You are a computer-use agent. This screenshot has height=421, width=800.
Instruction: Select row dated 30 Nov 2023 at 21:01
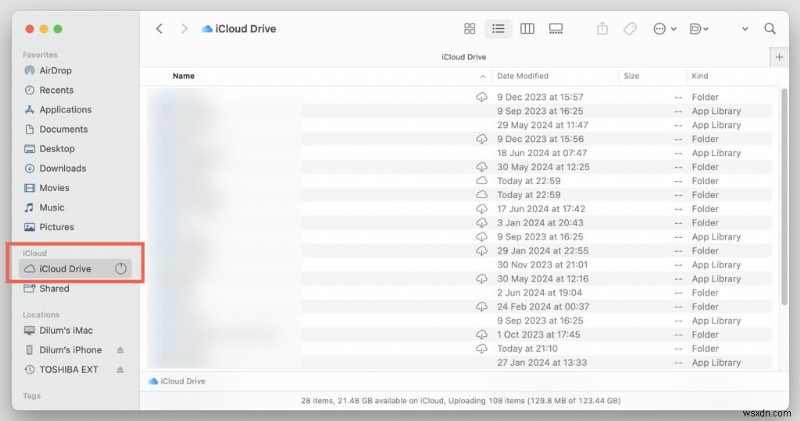tap(459, 265)
